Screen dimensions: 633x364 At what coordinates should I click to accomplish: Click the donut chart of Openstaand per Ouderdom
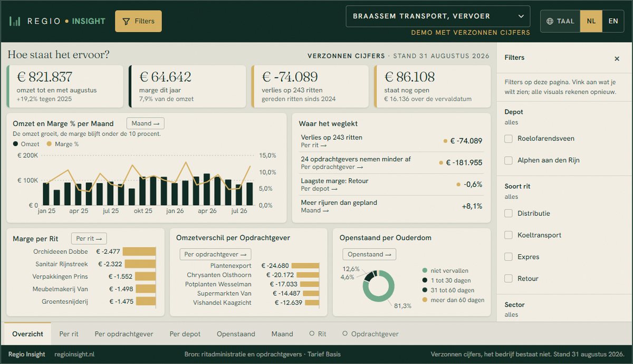pyautogui.click(x=379, y=286)
